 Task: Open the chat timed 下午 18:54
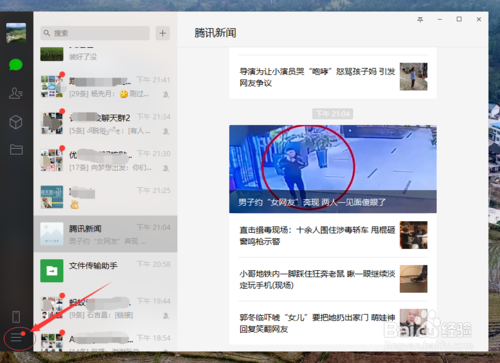click(x=105, y=339)
